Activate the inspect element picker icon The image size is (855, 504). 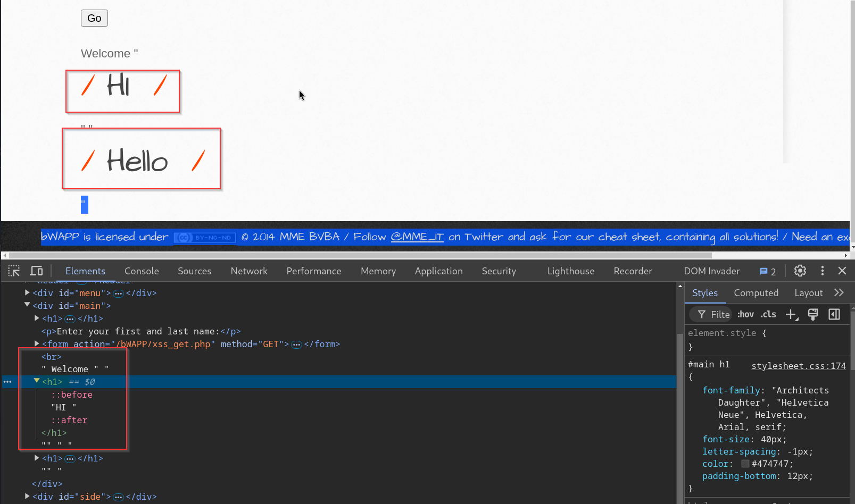14,271
